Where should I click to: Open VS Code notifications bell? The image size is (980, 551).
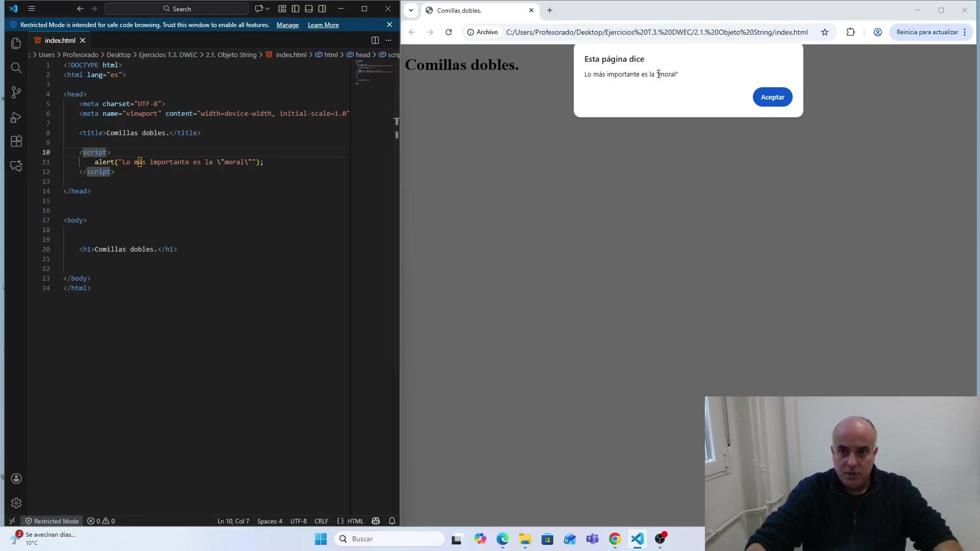pos(392,521)
